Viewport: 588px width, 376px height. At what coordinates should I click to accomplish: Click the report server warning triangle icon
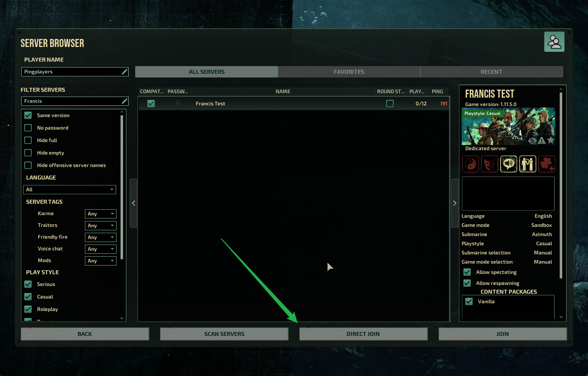[x=542, y=140]
